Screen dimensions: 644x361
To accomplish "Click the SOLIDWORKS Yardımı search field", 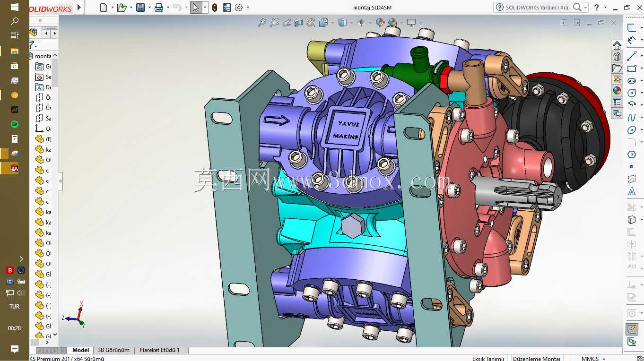I will tap(537, 8).
